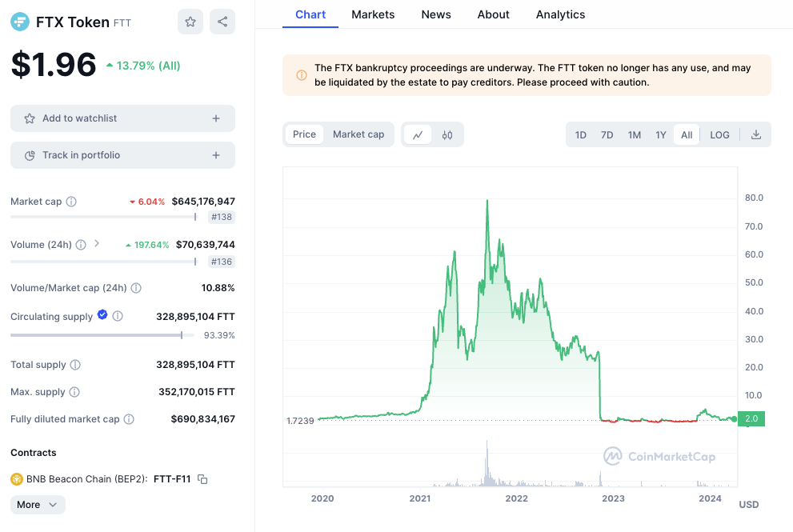Open Circulating supply info icon
This screenshot has height=532, width=793.
pyautogui.click(x=118, y=316)
